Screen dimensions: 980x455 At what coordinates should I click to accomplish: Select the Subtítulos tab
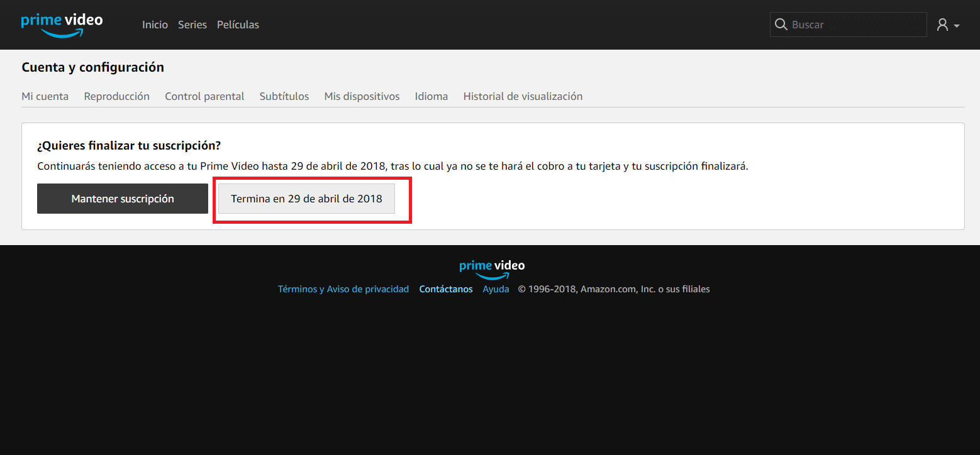(x=284, y=96)
